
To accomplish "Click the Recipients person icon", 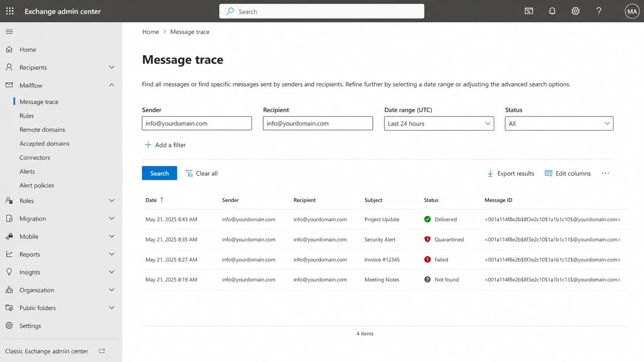I will (x=9, y=67).
